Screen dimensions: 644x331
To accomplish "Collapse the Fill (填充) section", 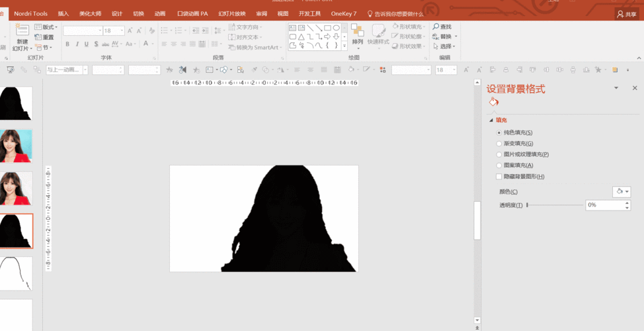I will [491, 120].
